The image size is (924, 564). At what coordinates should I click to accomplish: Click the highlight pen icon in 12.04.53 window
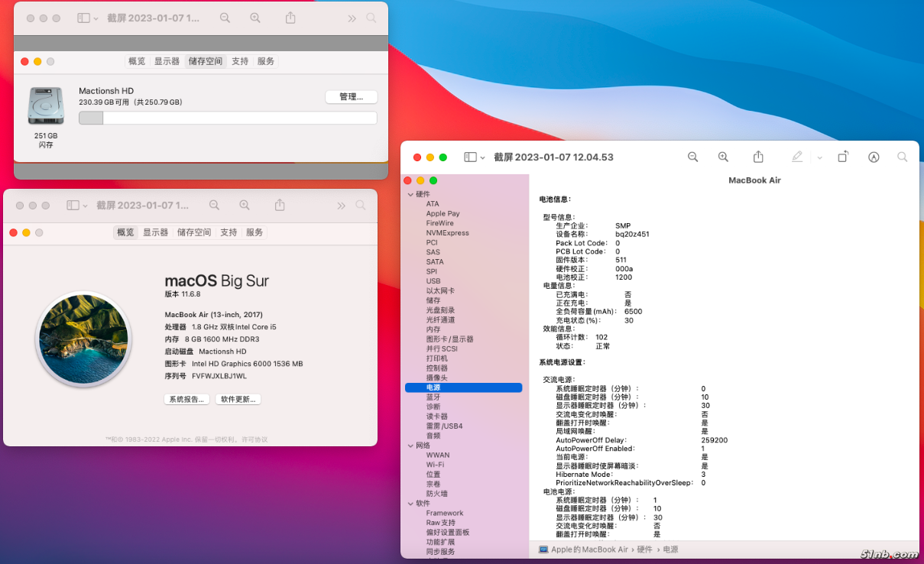[797, 157]
